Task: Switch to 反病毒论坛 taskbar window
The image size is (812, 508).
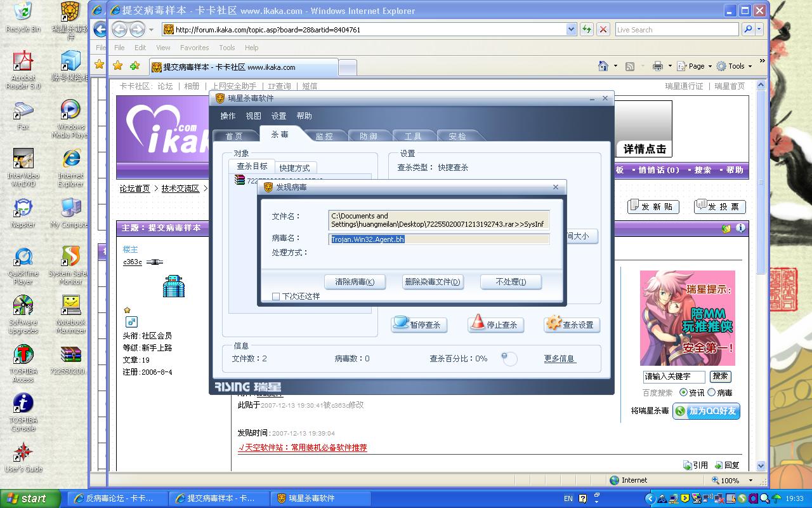Action: tap(118, 498)
